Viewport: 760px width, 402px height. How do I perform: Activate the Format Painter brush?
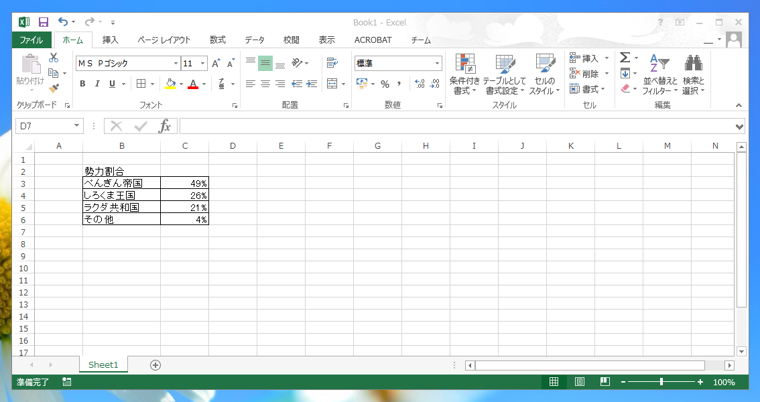53,88
